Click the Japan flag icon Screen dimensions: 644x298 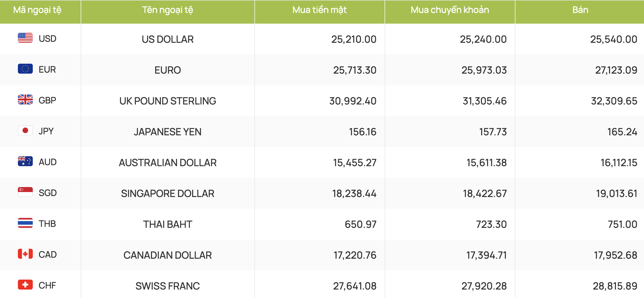[25, 131]
